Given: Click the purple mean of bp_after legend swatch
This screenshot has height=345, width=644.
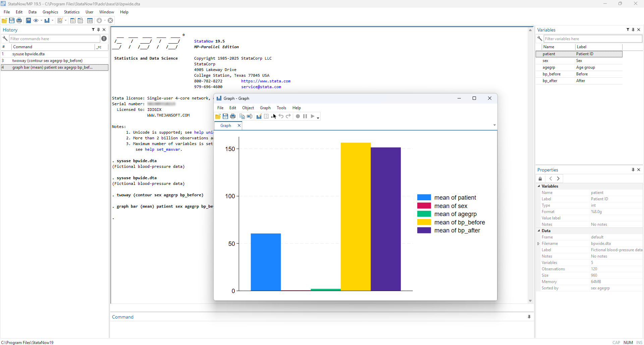Looking at the screenshot, I should [x=424, y=230].
